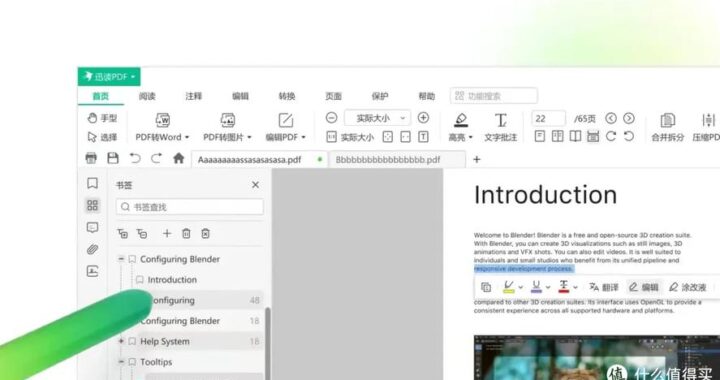Open thumbnails panel from sidebar
The height and width of the screenshot is (380, 720).
click(92, 205)
